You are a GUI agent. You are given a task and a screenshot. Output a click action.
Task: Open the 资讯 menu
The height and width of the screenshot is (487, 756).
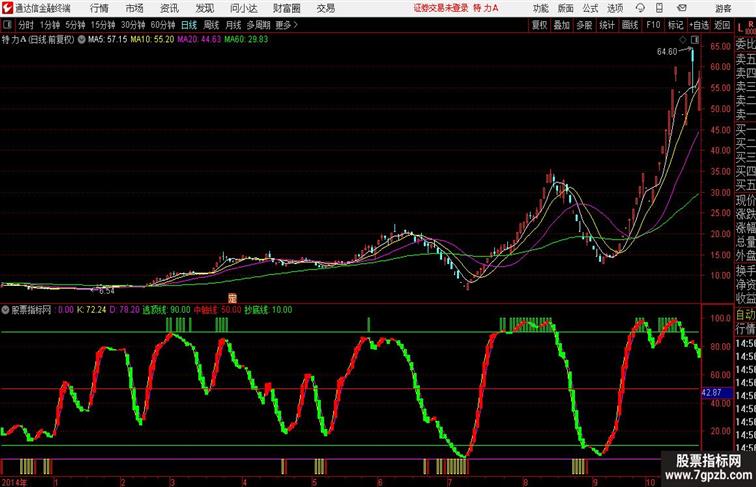[x=169, y=8]
